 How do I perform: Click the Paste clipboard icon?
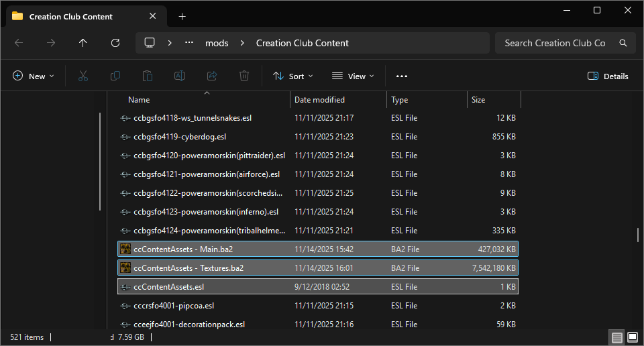[148, 76]
